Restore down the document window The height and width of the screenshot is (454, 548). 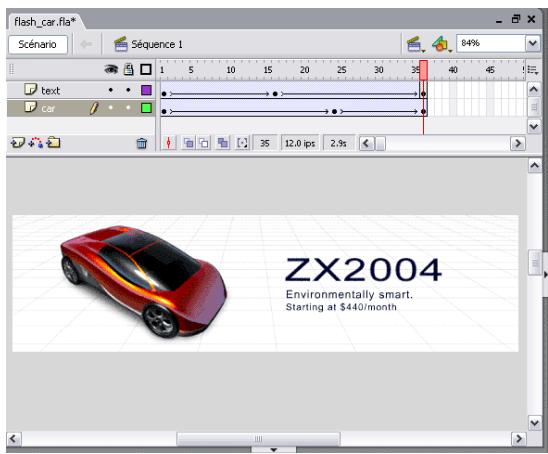pos(516,19)
